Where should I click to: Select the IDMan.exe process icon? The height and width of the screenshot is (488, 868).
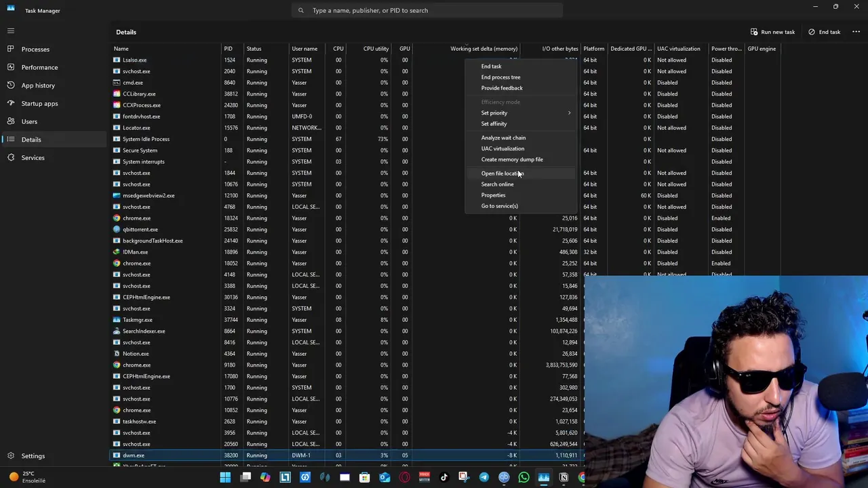click(x=117, y=252)
